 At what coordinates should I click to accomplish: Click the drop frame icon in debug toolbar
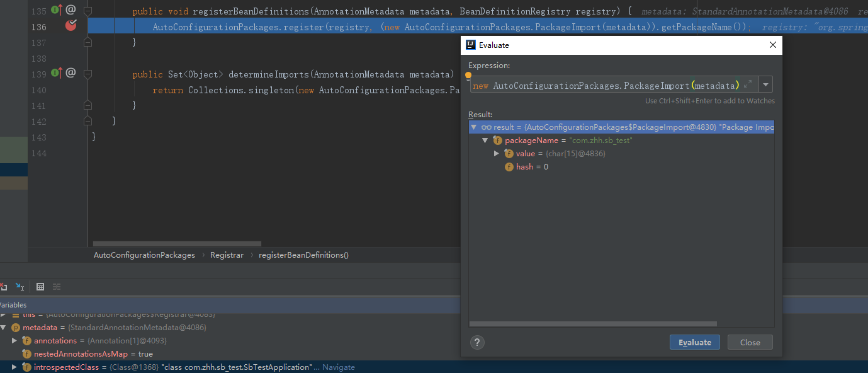click(3, 287)
